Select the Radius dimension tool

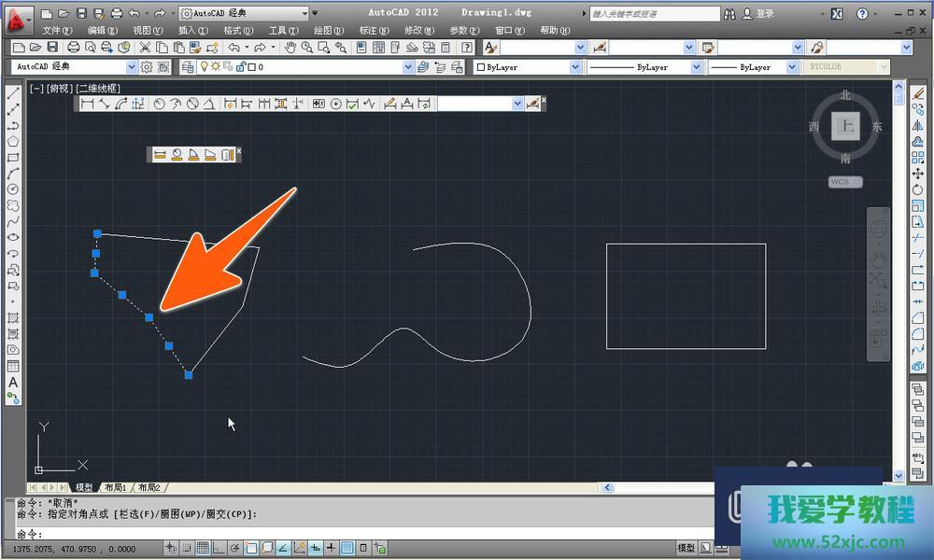(x=160, y=105)
